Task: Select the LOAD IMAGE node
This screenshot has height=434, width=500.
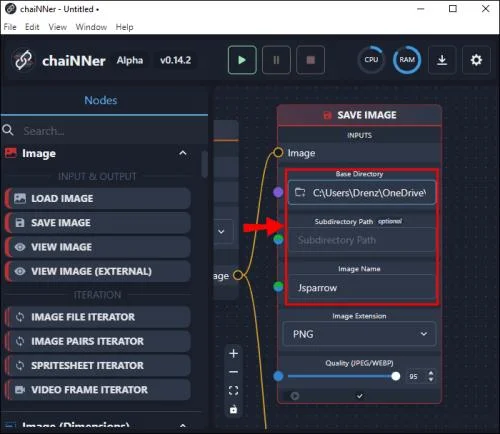Action: [x=98, y=198]
